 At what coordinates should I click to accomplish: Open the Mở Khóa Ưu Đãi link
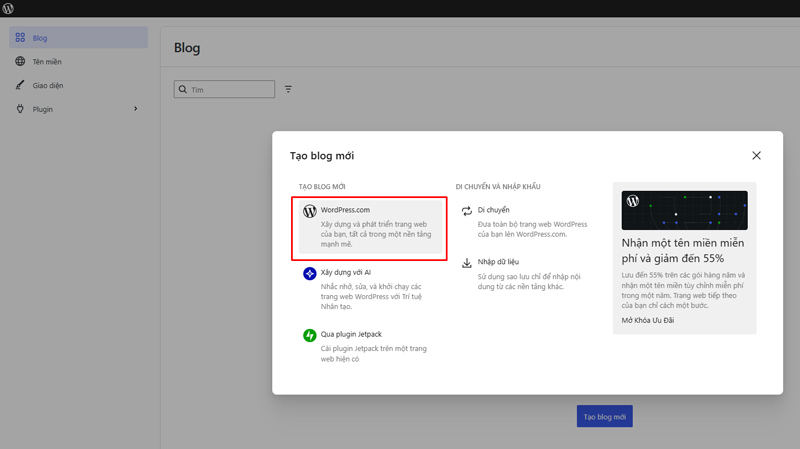coord(648,320)
